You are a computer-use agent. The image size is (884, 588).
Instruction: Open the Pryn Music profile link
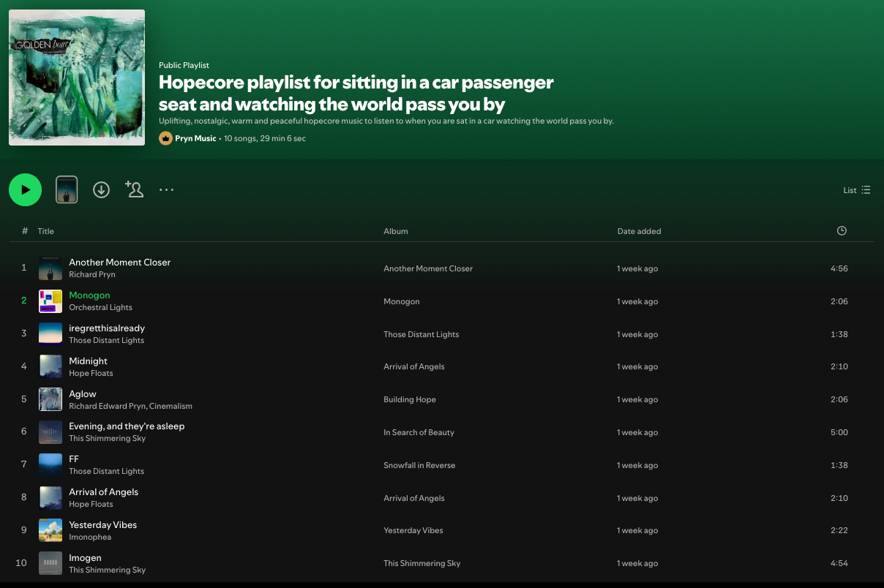point(195,137)
